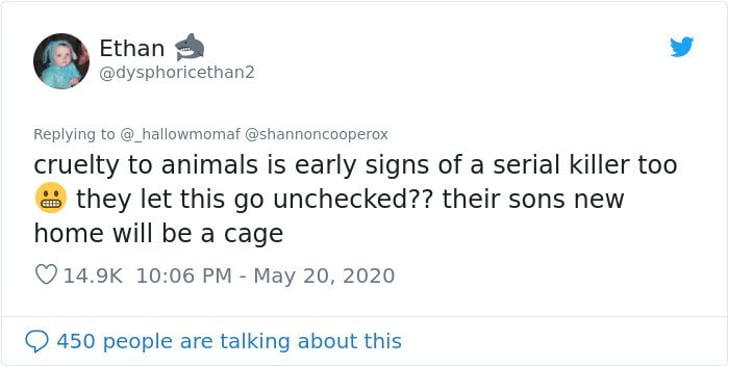Click the grimacing face emoji in tweet
The width and height of the screenshot is (729, 367).
51,200
